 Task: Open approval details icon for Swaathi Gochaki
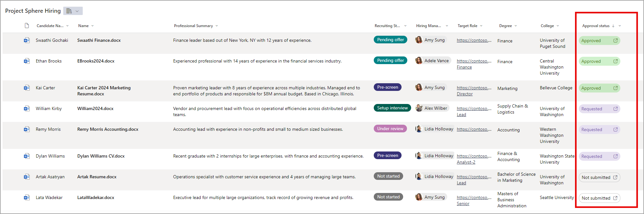(615, 41)
